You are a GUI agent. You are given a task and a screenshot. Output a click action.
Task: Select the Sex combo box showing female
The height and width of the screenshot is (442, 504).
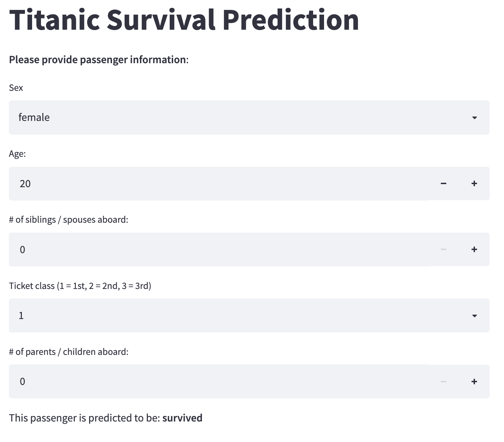(x=249, y=118)
